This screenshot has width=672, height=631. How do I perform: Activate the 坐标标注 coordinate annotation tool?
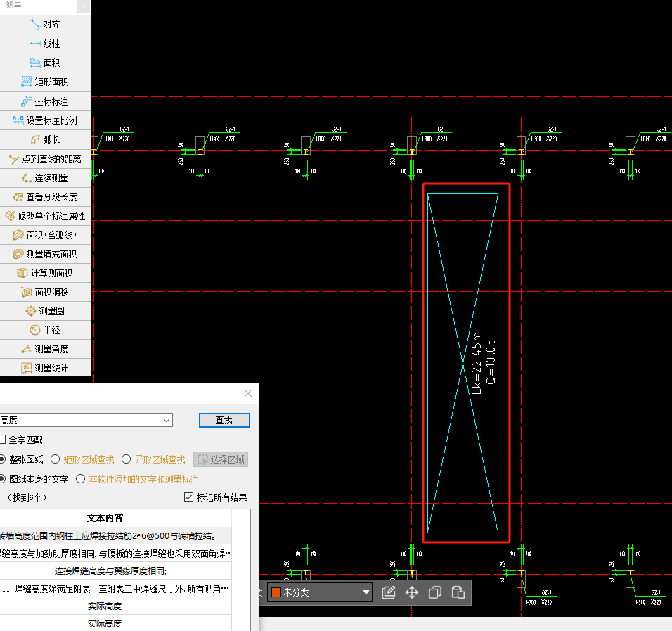click(45, 102)
